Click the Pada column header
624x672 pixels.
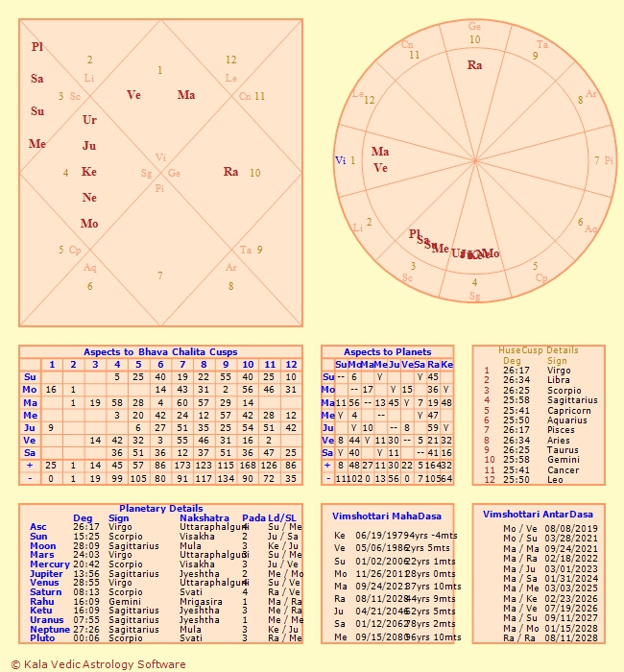(253, 517)
